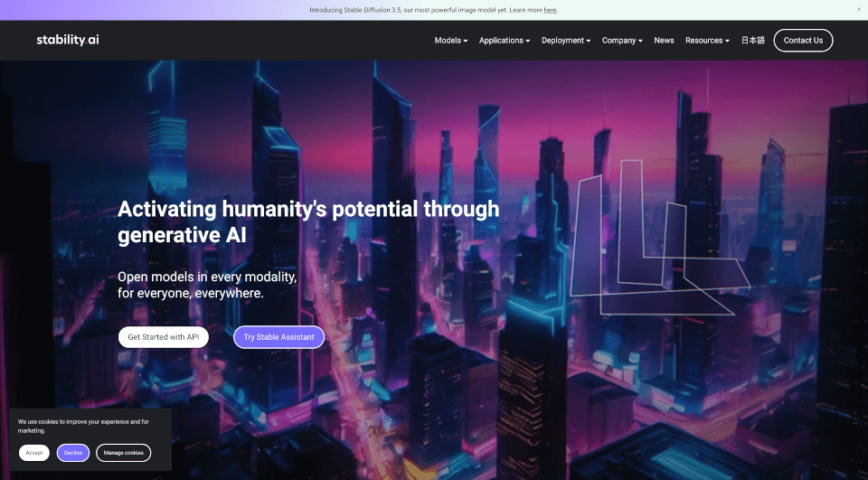The image size is (868, 480).
Task: Click Get Started with API
Action: (164, 337)
